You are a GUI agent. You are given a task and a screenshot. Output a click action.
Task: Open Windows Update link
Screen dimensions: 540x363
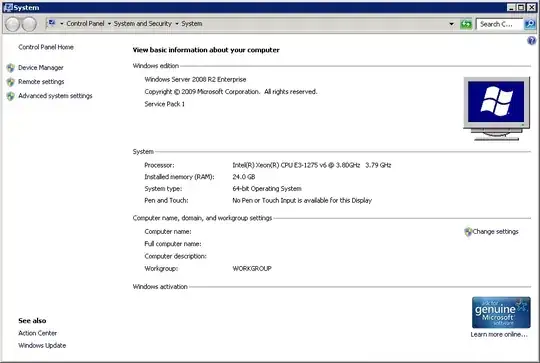click(x=42, y=345)
